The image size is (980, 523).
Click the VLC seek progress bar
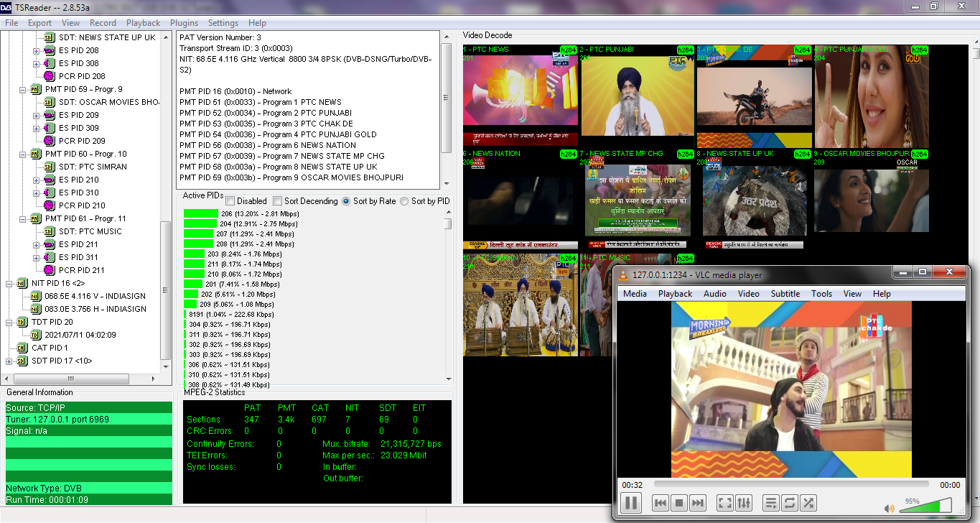(x=792, y=485)
